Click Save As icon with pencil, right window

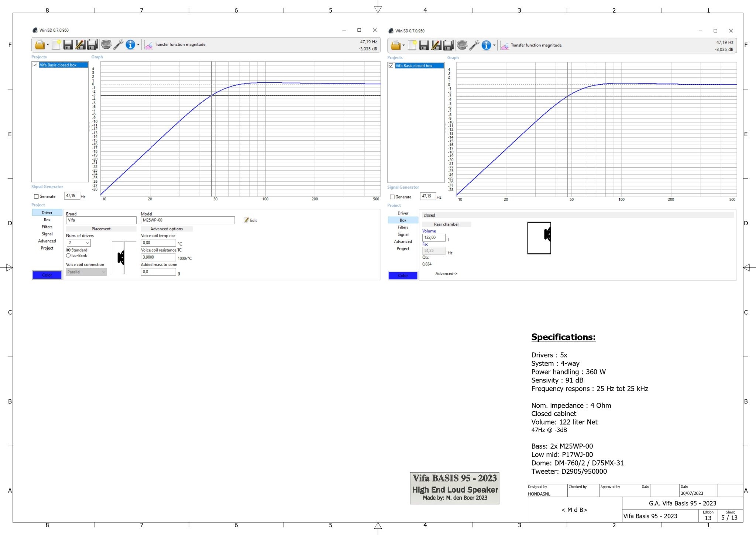(x=436, y=45)
